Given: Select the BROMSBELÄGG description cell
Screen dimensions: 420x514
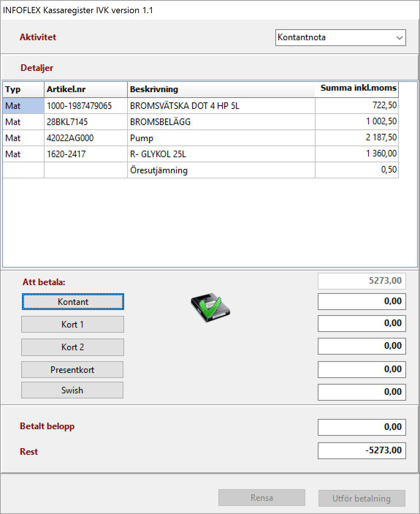Looking at the screenshot, I should [x=221, y=122].
